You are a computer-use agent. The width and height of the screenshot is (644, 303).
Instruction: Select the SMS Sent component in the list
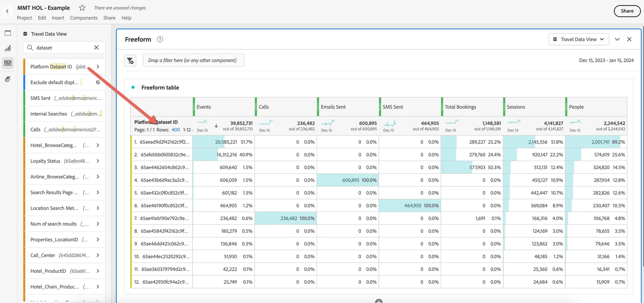tap(64, 98)
